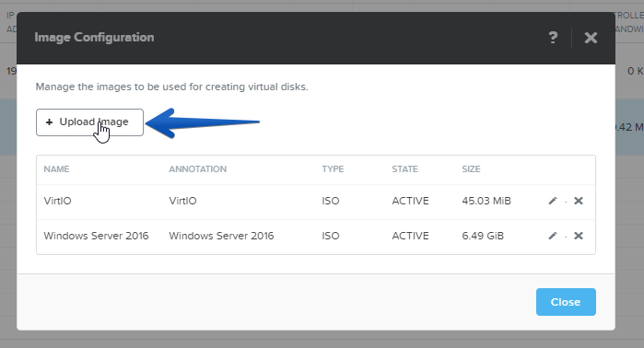Viewport: 644px width, 348px height.
Task: Click ISO type in the VirtIO row
Action: click(x=331, y=201)
